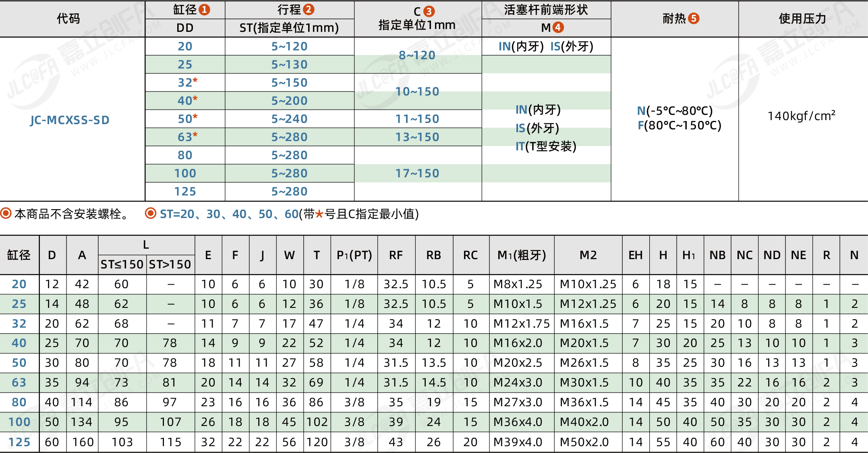This screenshot has width=868, height=453.
Task: Expand the ST≤150 sub-column under L
Action: 123,264
